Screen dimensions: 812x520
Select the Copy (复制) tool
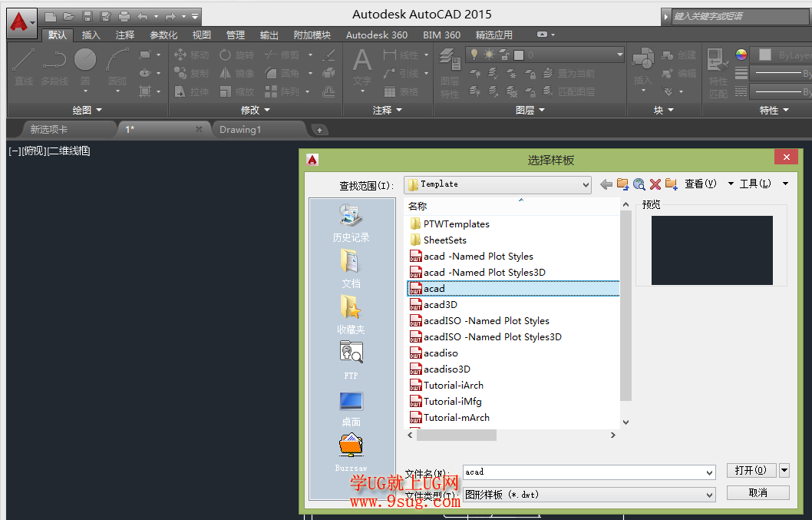(191, 73)
